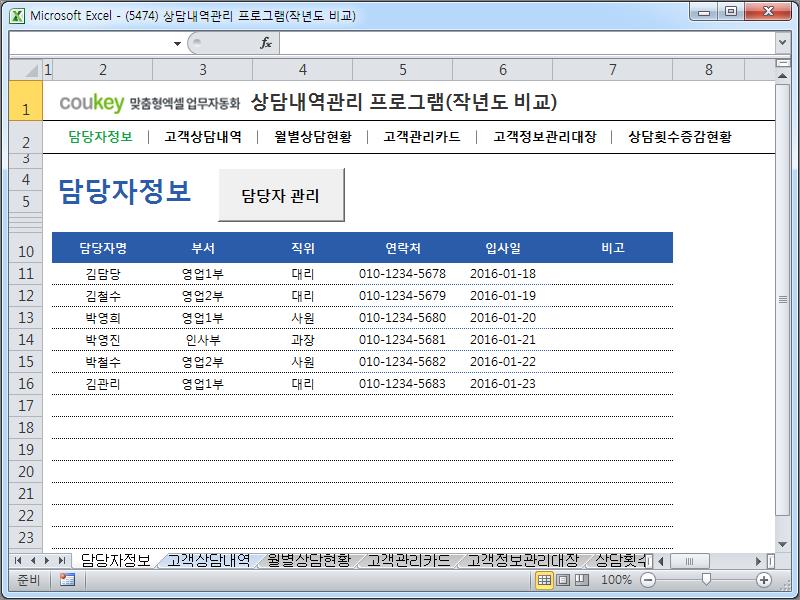Image resolution: width=800 pixels, height=600 pixels.
Task: Open the 고객정보관리대장 navigation link
Action: click(544, 136)
